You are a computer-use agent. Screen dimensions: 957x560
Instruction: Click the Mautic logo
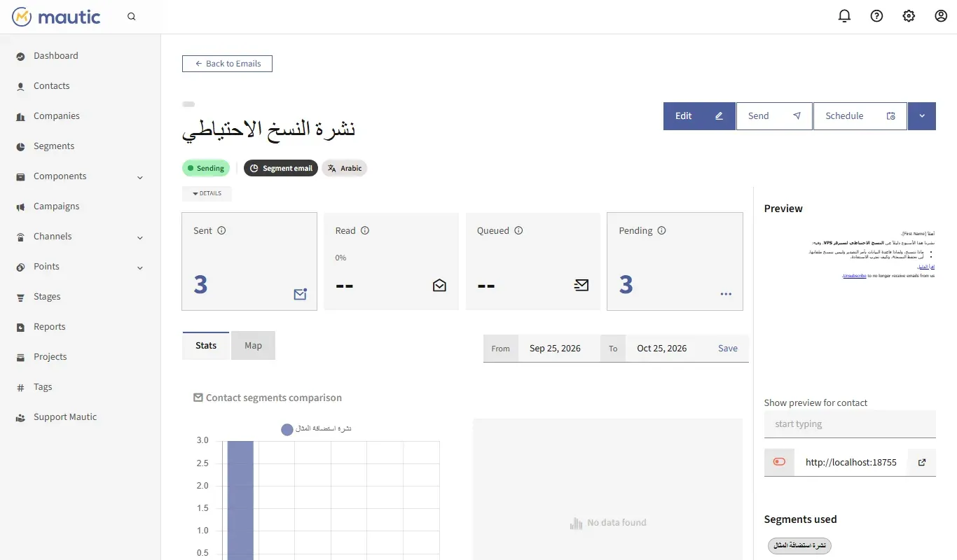click(56, 17)
